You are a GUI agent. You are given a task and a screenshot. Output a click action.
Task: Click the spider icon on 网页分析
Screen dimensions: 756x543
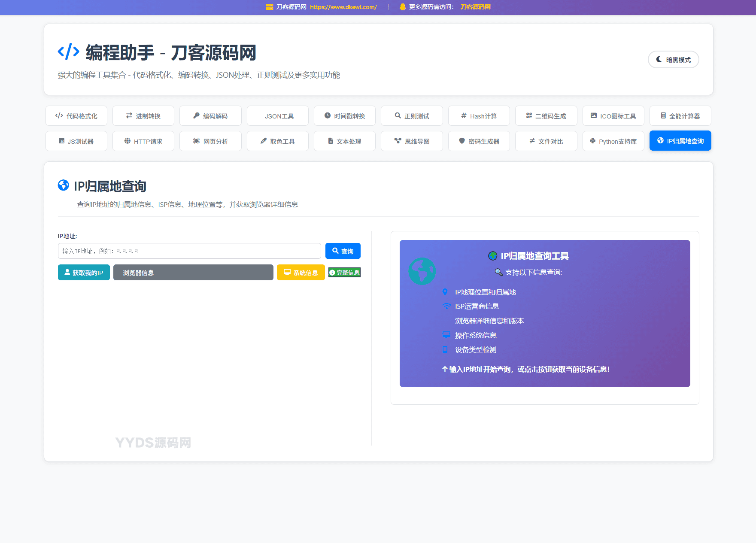tap(196, 141)
